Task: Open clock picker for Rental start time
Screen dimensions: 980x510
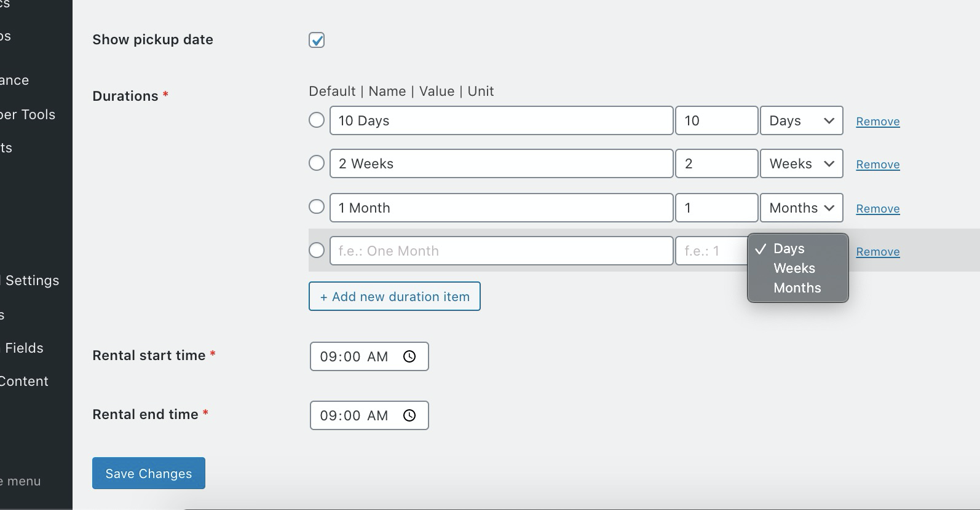Action: click(x=409, y=356)
